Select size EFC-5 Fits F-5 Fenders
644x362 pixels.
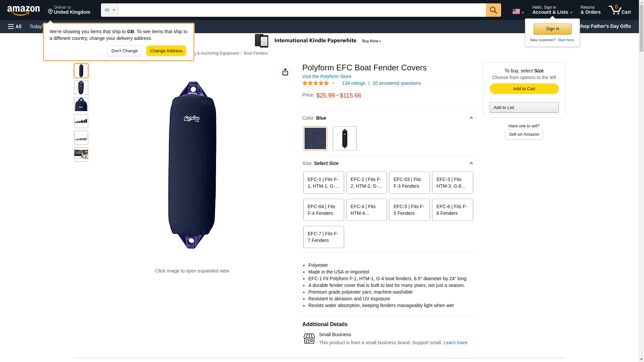[x=409, y=210]
